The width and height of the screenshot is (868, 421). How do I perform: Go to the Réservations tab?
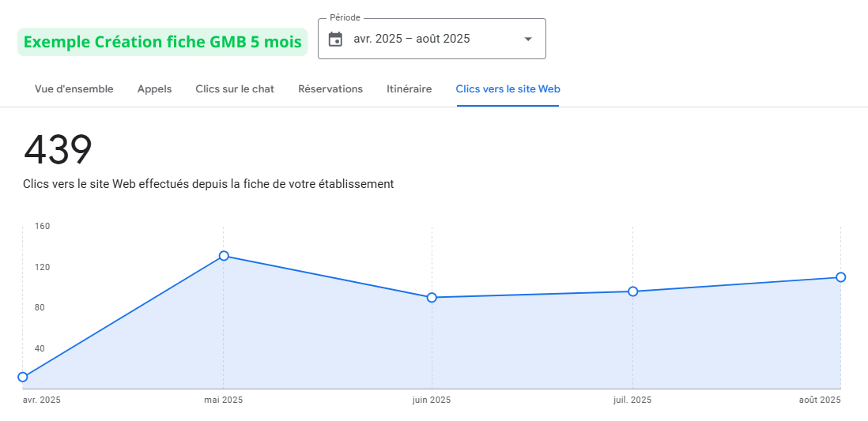click(x=330, y=89)
